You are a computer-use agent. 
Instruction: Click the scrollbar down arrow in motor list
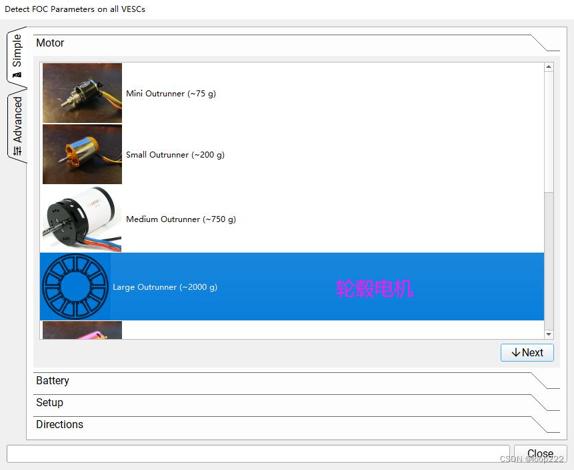pyautogui.click(x=548, y=334)
